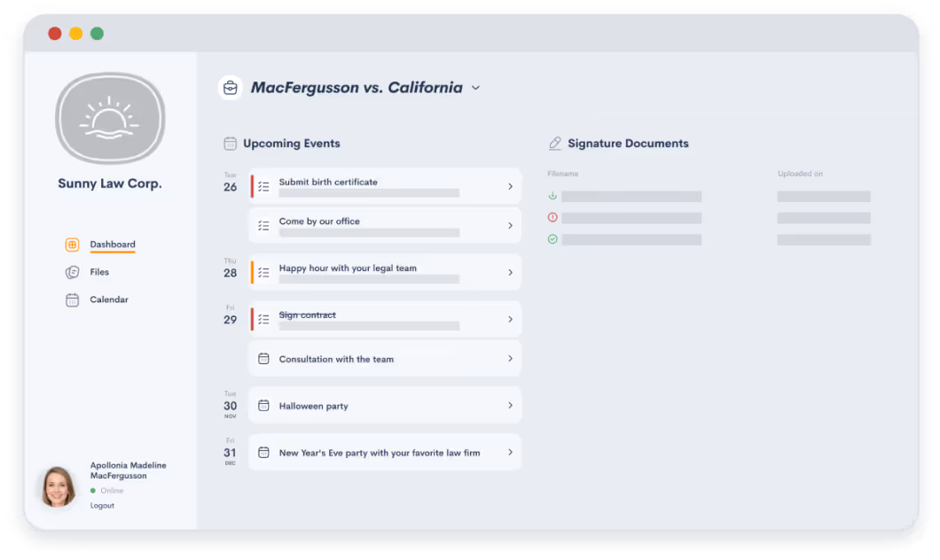Expand the Halloween party event details

(510, 405)
